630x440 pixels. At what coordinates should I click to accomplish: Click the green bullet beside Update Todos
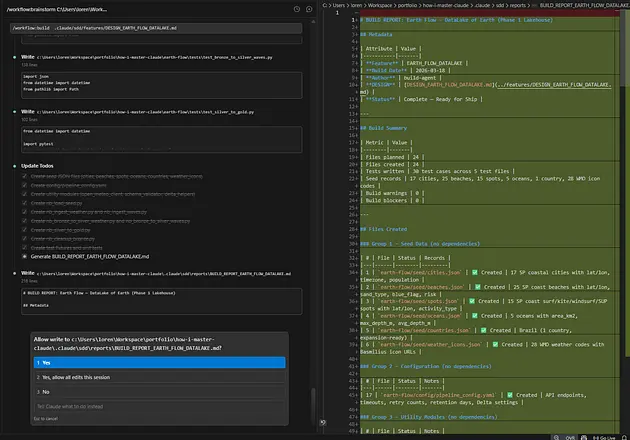pos(15,166)
